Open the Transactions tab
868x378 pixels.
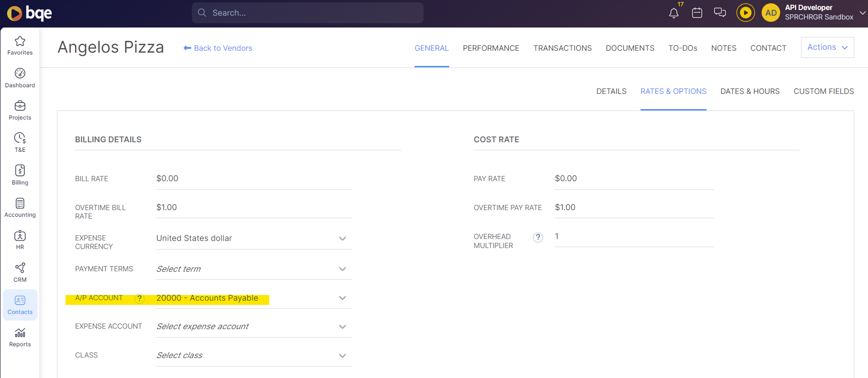click(563, 48)
